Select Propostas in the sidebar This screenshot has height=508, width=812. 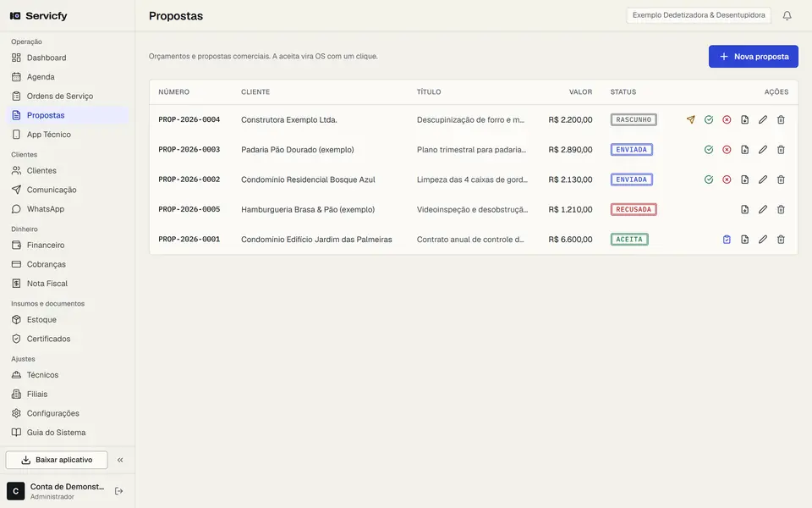68,115
